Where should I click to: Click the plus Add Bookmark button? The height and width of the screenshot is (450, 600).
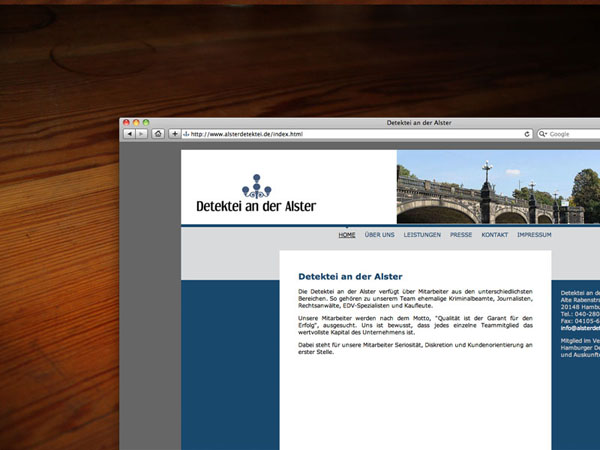(174, 134)
